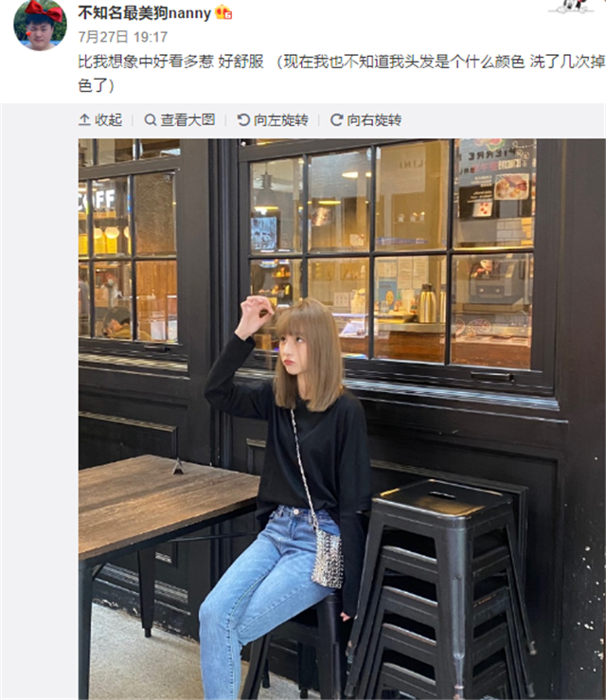Open the poster's round profile avatar

[40, 25]
